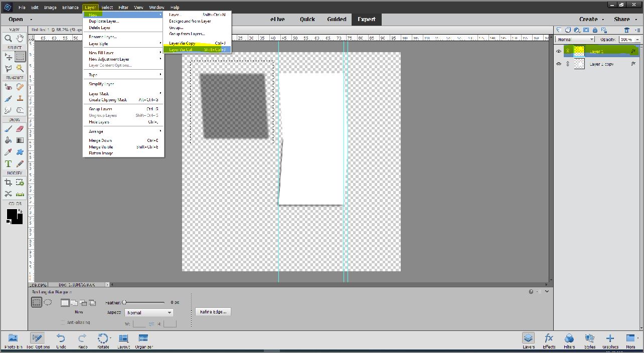
Task: Open the Opacity 100% dropdown arrow
Action: 637,39
